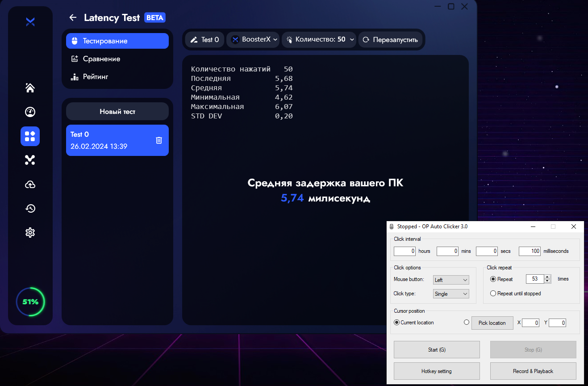Screen dimensions: 588x386
Task: Click the Pick location button
Action: 492,323
